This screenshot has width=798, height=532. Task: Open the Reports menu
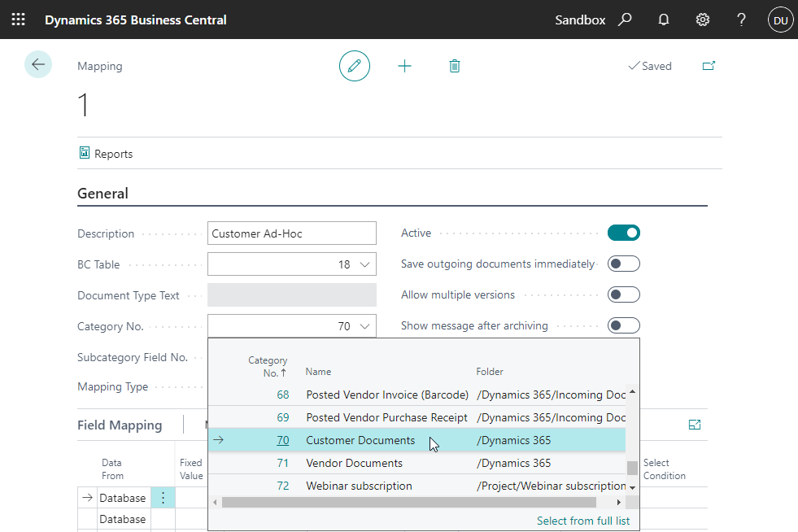tap(106, 154)
